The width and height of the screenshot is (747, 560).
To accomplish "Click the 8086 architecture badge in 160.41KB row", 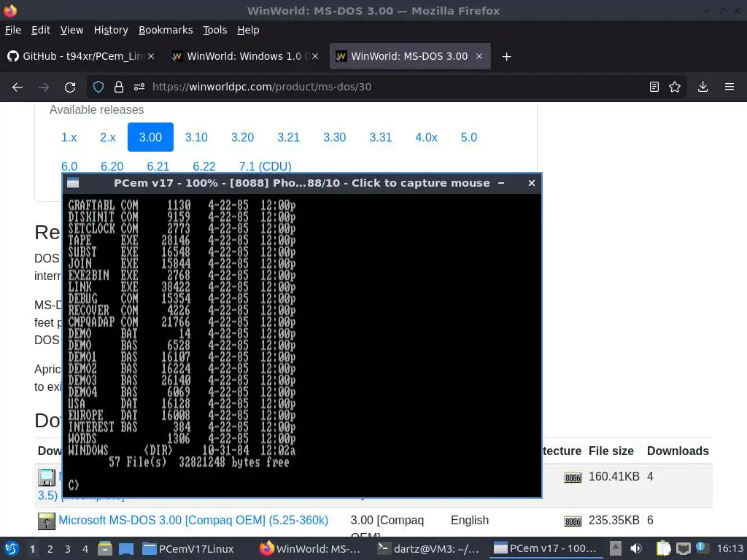I will (x=573, y=478).
